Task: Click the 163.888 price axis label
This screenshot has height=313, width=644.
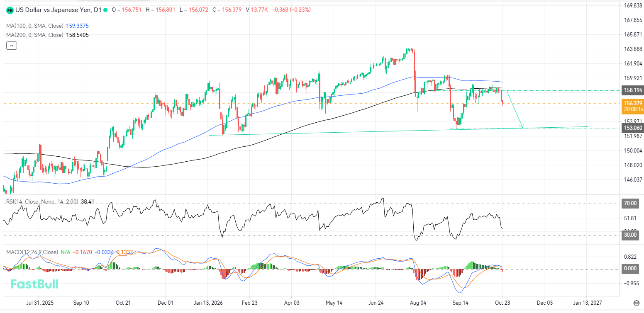Action: [x=633, y=49]
